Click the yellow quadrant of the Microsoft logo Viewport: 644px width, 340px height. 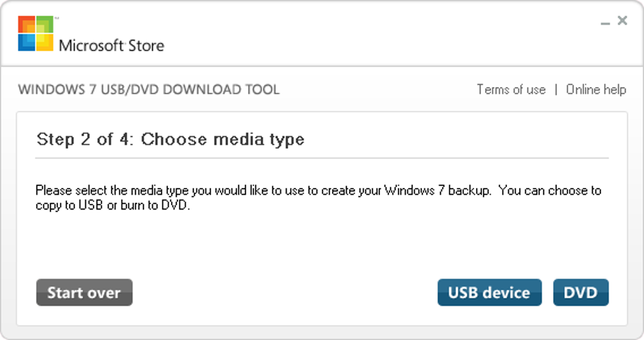click(44, 42)
